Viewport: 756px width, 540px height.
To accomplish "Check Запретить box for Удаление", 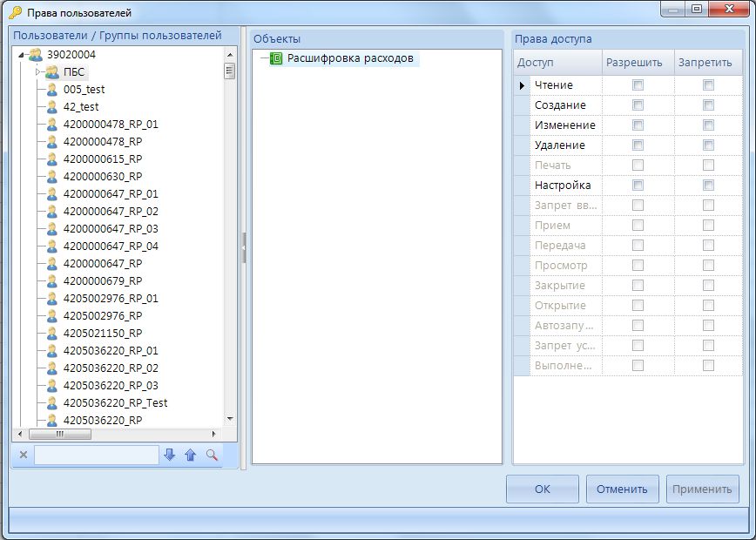I will pos(708,145).
